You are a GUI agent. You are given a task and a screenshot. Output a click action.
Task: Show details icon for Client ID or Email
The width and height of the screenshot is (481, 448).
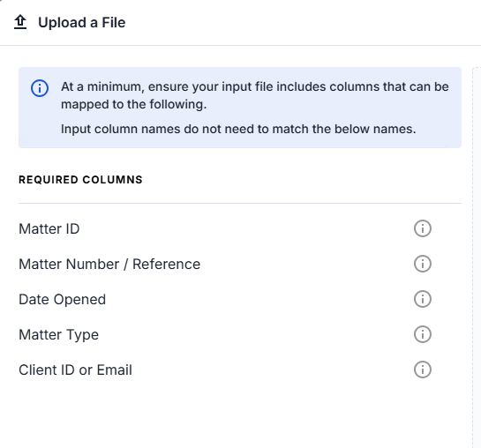coord(423,370)
